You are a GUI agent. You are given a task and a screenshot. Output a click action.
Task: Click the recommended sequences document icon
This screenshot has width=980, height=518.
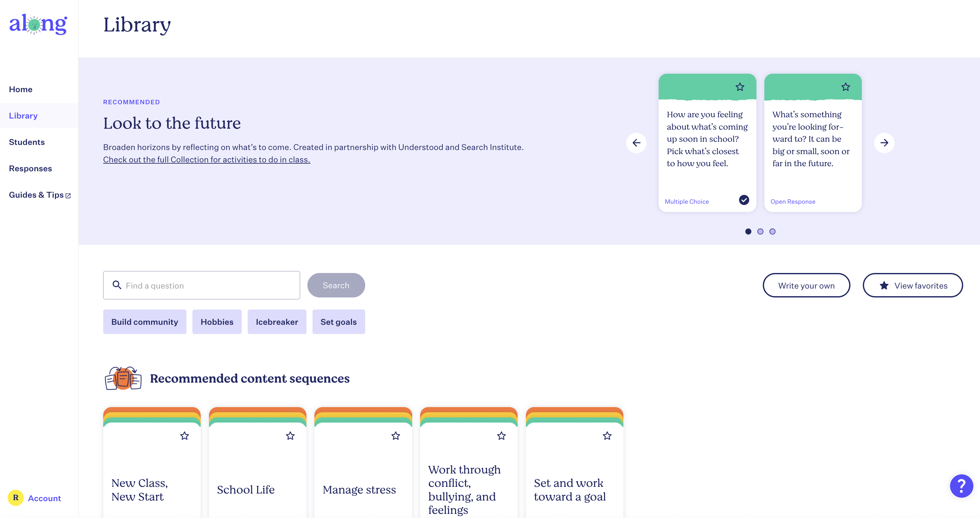click(x=123, y=378)
